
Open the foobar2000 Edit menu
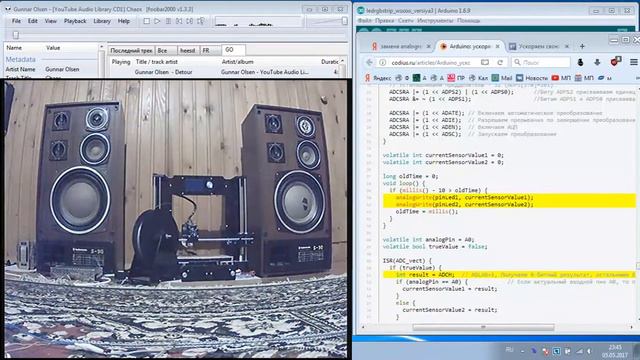coord(33,21)
